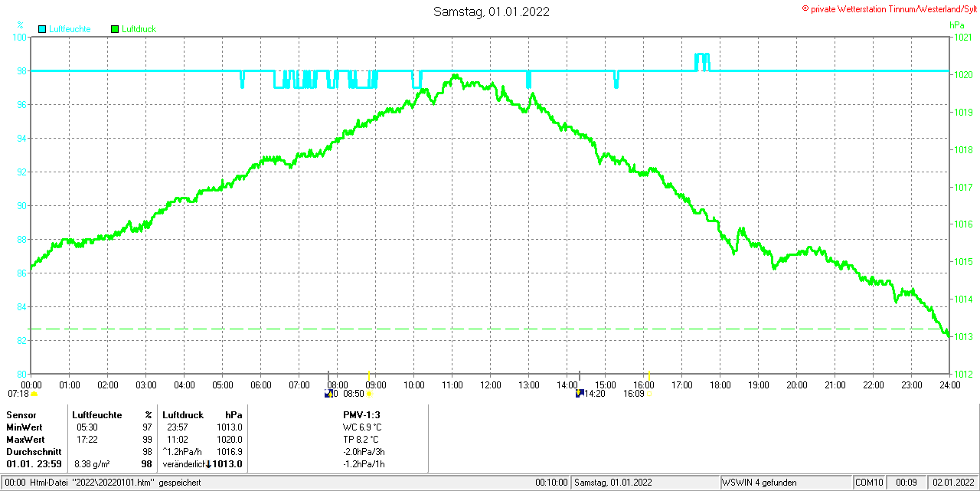Screen dimensions: 980x491
Task: Click the cyan Luftfeuchte legend swatch
Action: coord(42,29)
